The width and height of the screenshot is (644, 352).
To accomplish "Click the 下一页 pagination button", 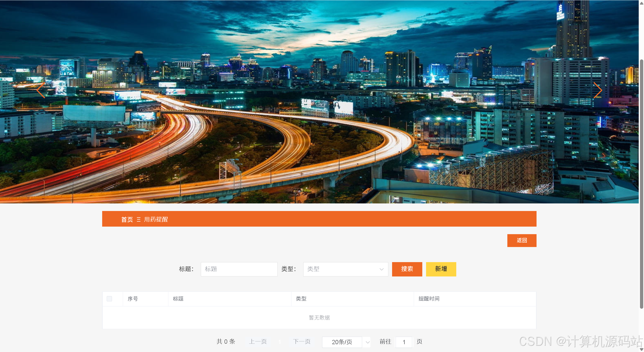I will [301, 342].
